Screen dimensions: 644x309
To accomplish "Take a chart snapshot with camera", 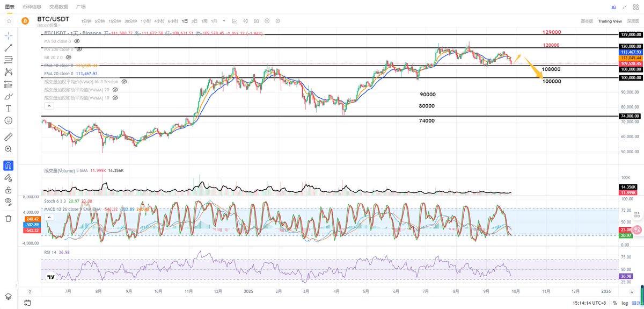I will pyautogui.click(x=256, y=21).
